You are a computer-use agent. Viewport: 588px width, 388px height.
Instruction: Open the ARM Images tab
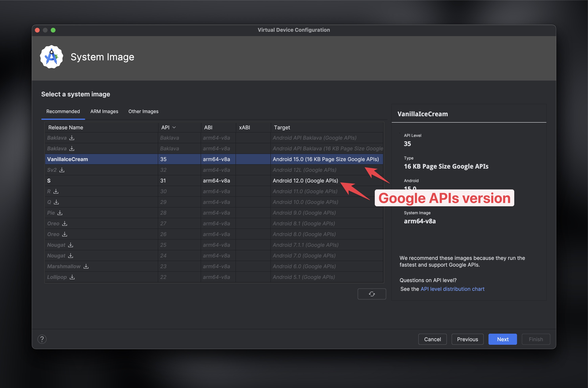[x=104, y=111]
